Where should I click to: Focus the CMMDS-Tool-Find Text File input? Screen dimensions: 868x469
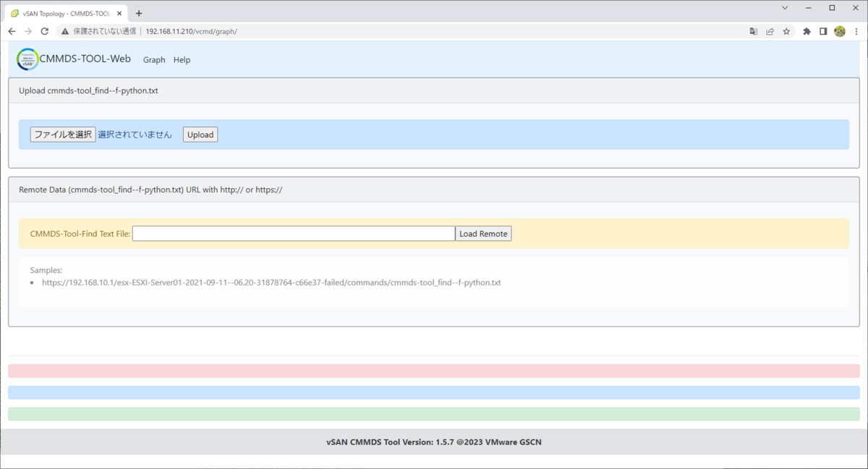[x=294, y=234]
